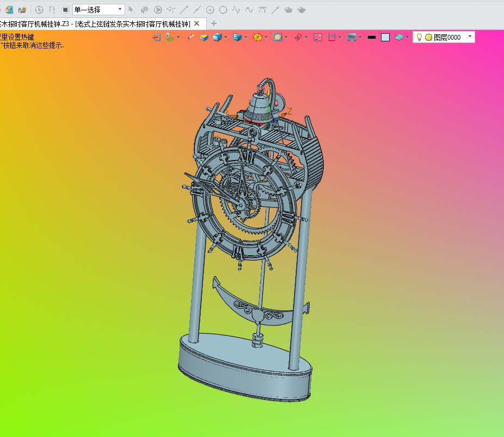This screenshot has height=437, width=504.
Task: Click the zoom magnifier view icon
Action: 278,37
